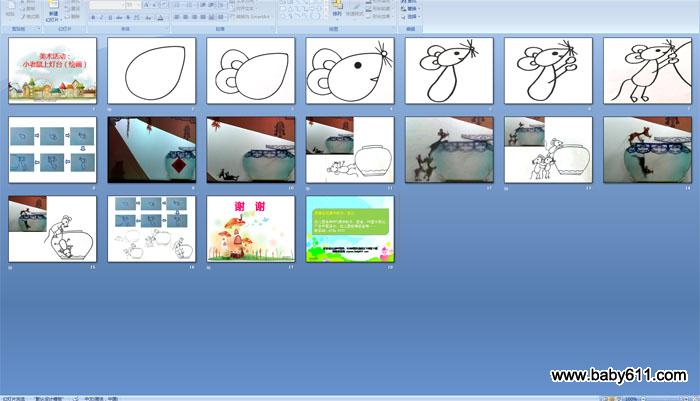Screen dimensions: 700x401
Task: Select the title slide with the village picture
Action: (x=53, y=71)
